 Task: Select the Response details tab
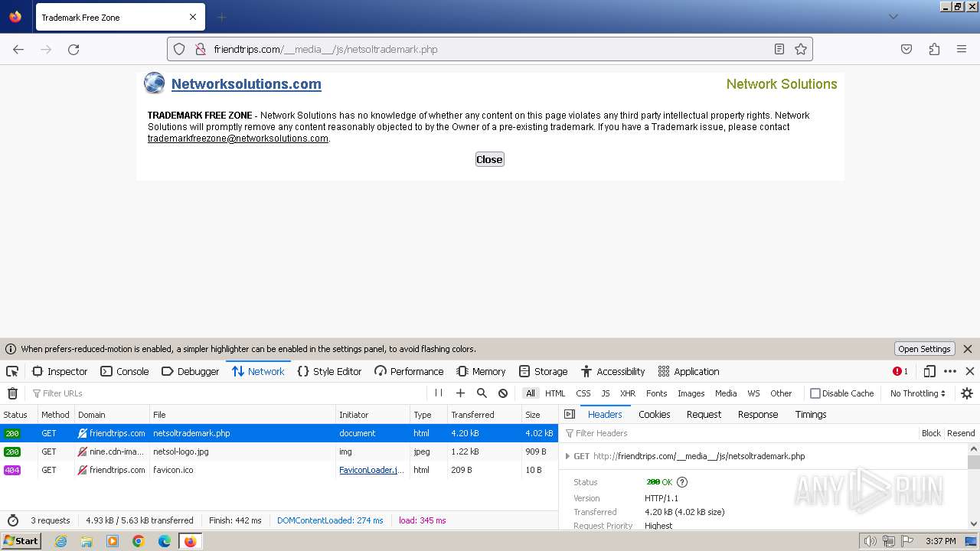(x=758, y=414)
